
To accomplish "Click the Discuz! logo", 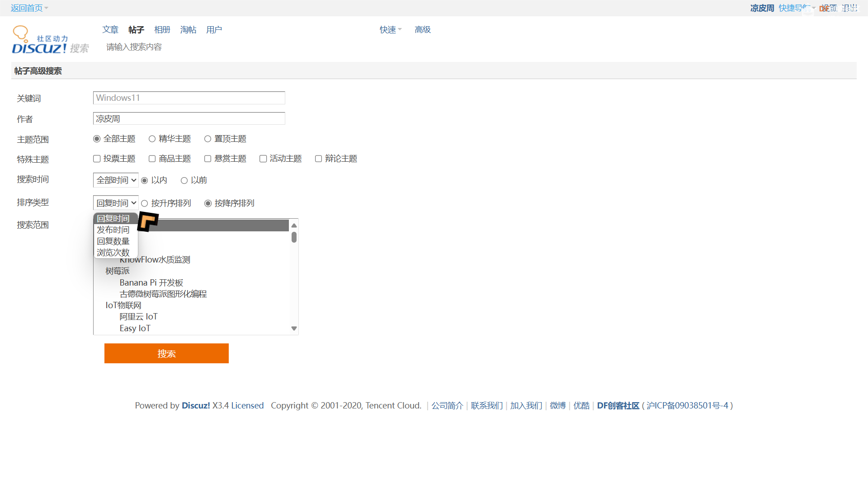I will [50, 40].
